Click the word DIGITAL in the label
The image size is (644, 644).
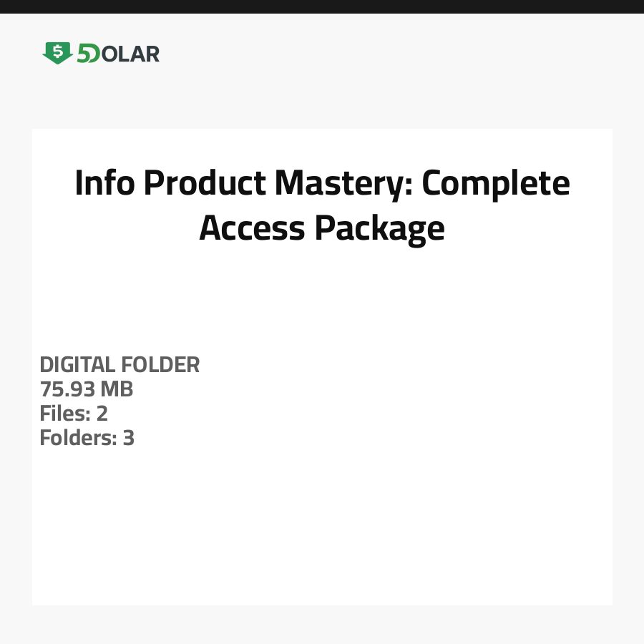(77, 365)
